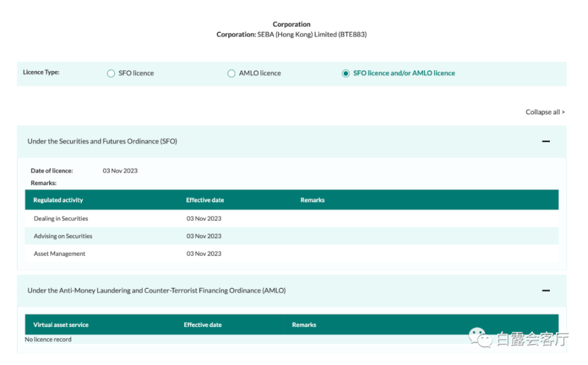
Task: Toggle the Securities and Futures Ordinance header
Action: coord(292,142)
